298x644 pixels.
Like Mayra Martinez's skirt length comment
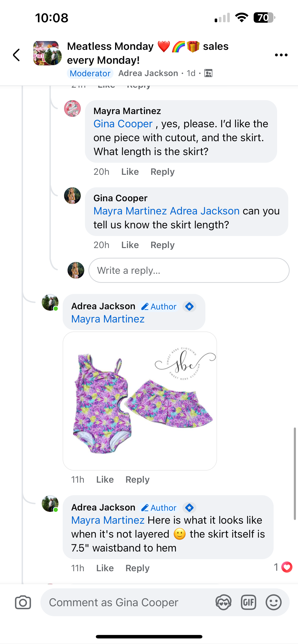(130, 172)
